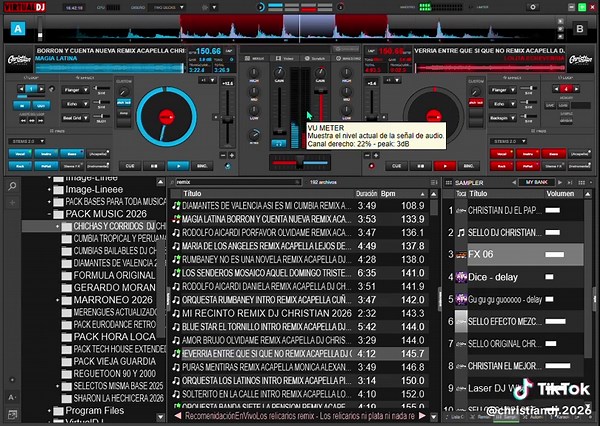Click SYNC button on left deck
This screenshot has width=600, height=426.
[x=202, y=166]
